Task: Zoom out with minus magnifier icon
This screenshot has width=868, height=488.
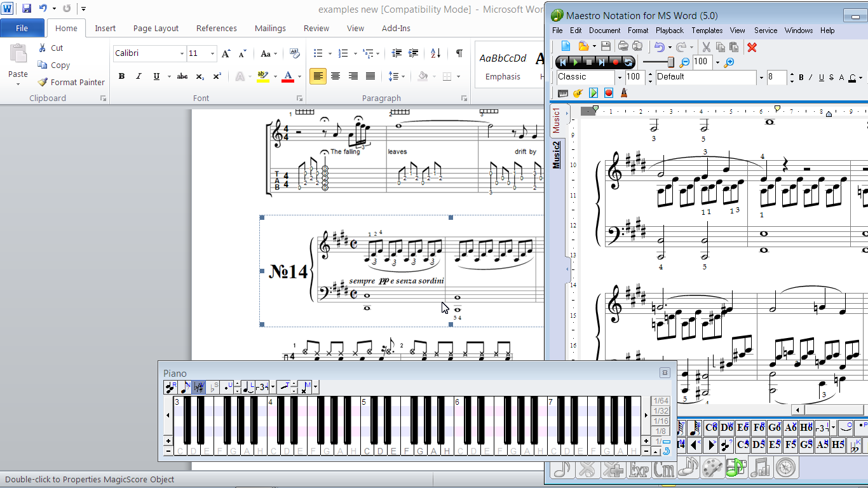Action: coord(684,62)
